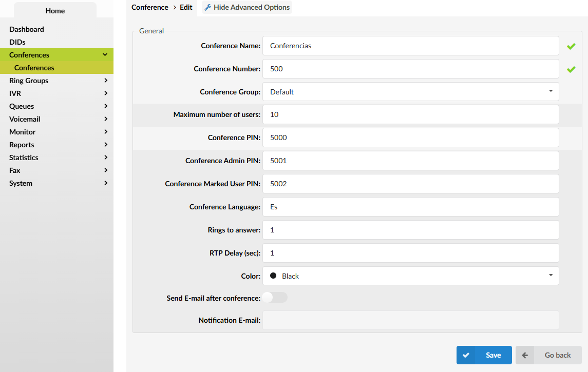Click into the Conference PIN field
This screenshot has height=372, width=588.
coord(410,138)
